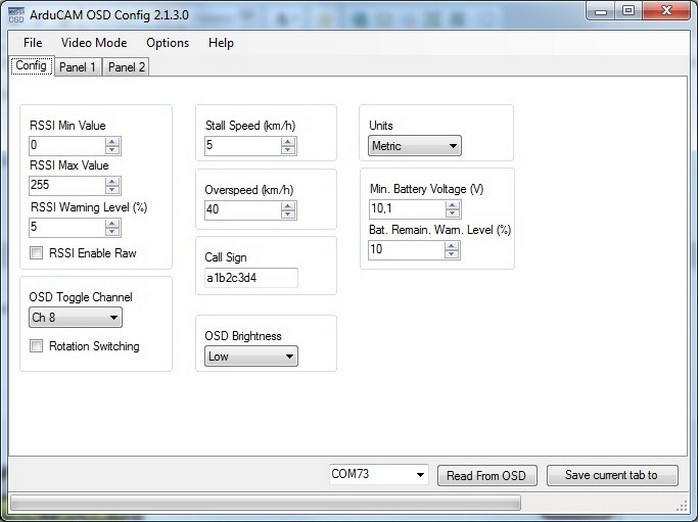Decrease Bat. Remain. Warn. Level value
Viewport: 700px width, 522px height.
tap(452, 254)
